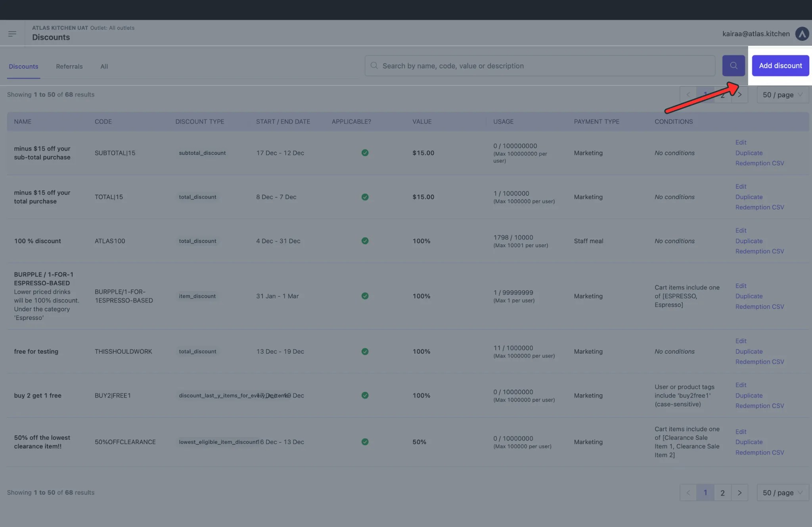Focus the discount search field
The height and width of the screenshot is (527, 812).
tap(539, 66)
